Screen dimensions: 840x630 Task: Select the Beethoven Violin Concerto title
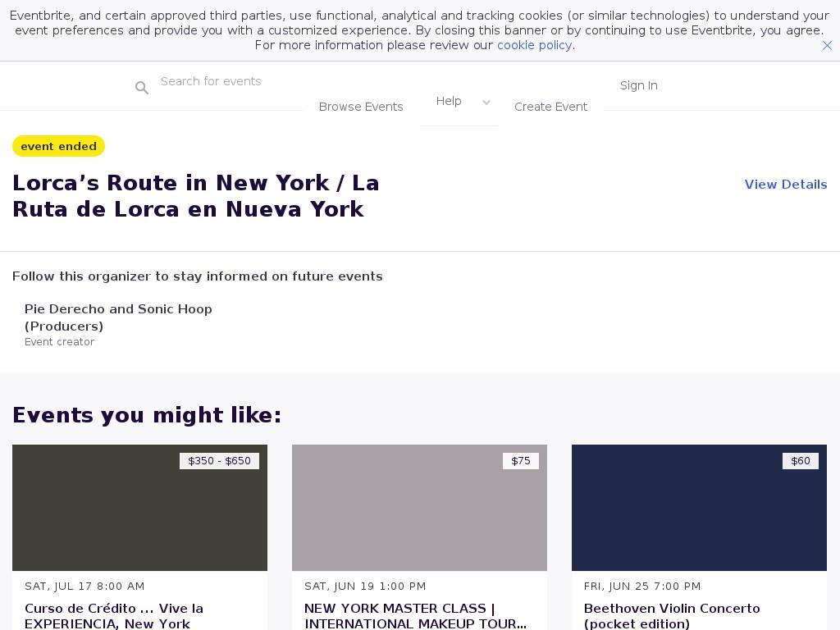pyautogui.click(x=672, y=615)
